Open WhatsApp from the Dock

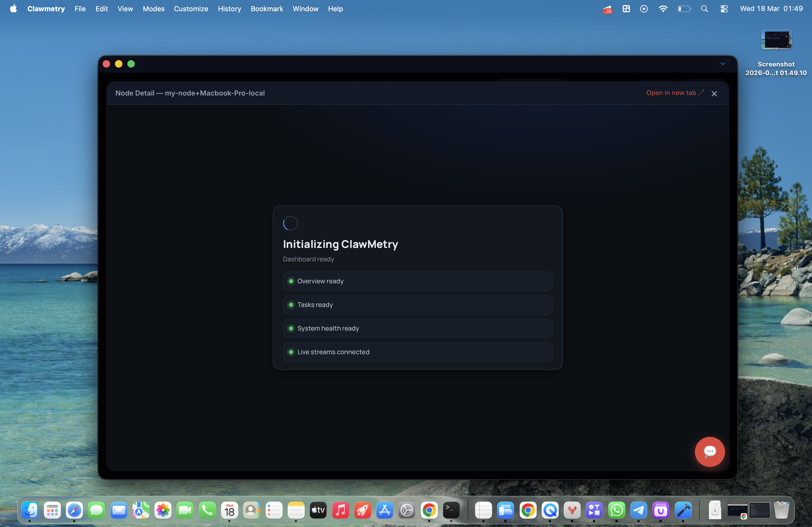[x=617, y=510]
